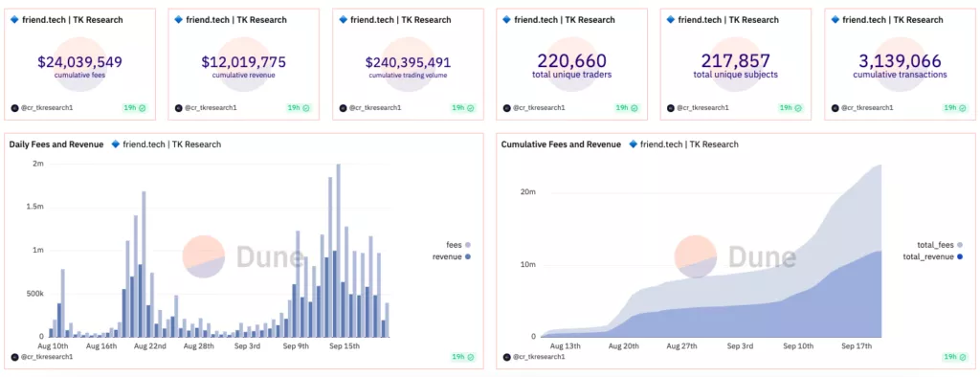
Task: Click author avatar on cumulative trading volume card
Action: [344, 108]
